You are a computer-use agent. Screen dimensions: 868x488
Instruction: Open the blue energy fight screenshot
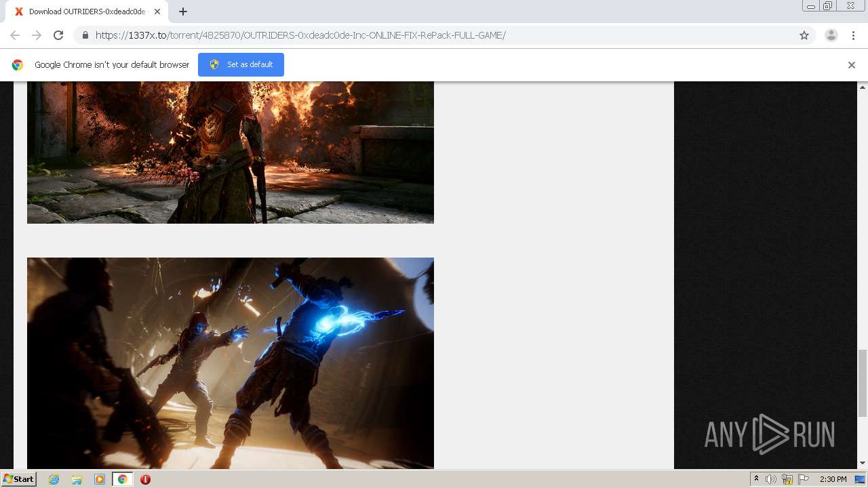click(231, 363)
